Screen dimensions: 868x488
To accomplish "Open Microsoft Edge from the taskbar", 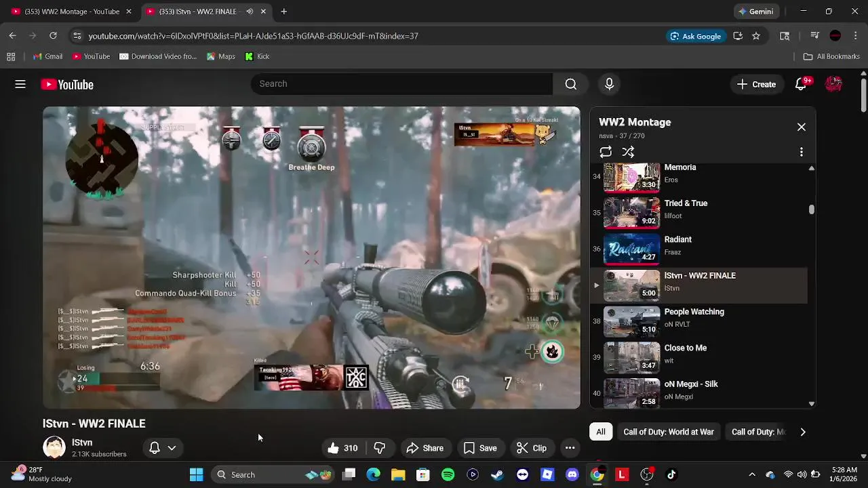I will [374, 474].
